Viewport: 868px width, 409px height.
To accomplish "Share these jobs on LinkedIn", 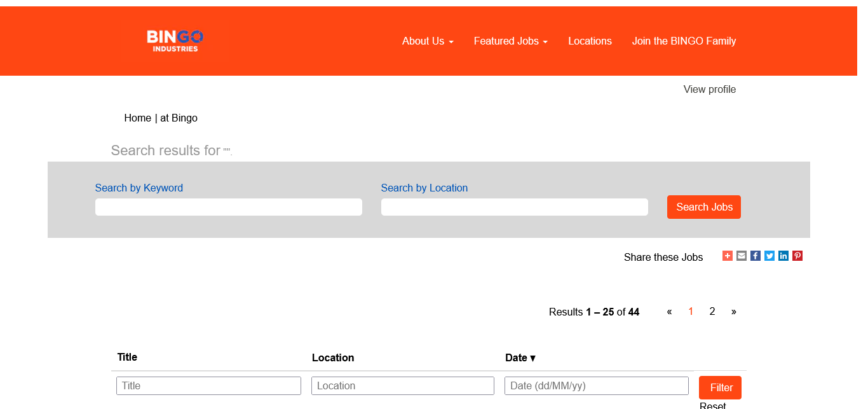I will click(783, 256).
